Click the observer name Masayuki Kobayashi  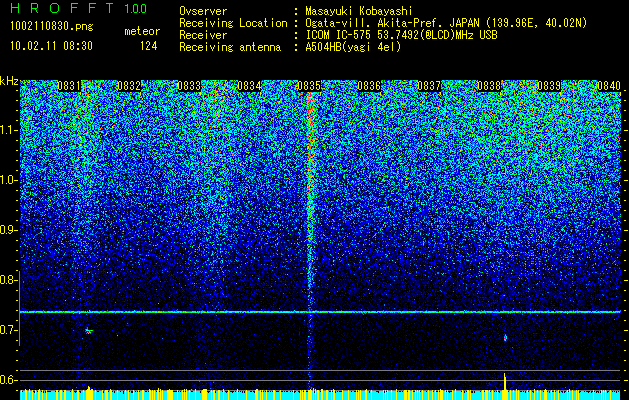359,11
